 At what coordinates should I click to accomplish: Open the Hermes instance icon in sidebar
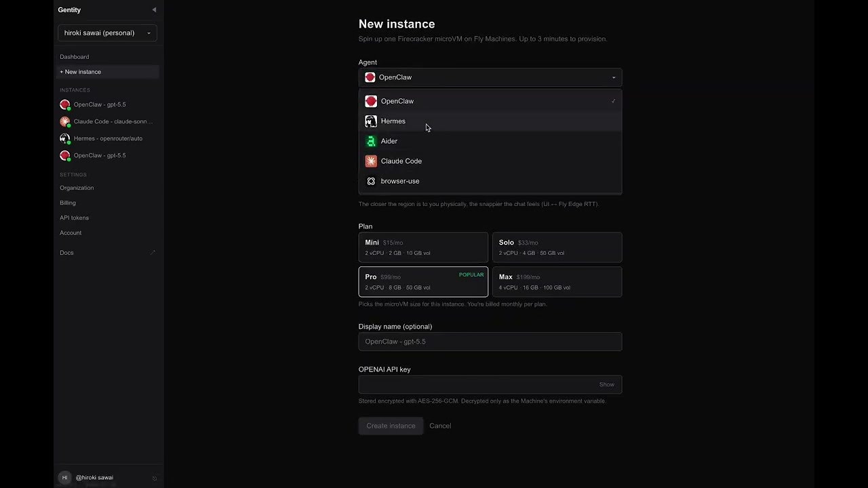pos(65,138)
